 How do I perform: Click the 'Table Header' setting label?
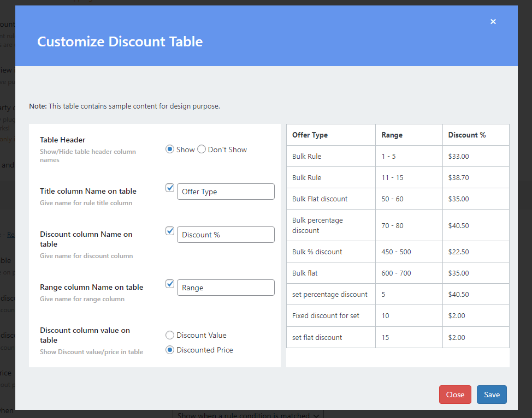pyautogui.click(x=62, y=140)
